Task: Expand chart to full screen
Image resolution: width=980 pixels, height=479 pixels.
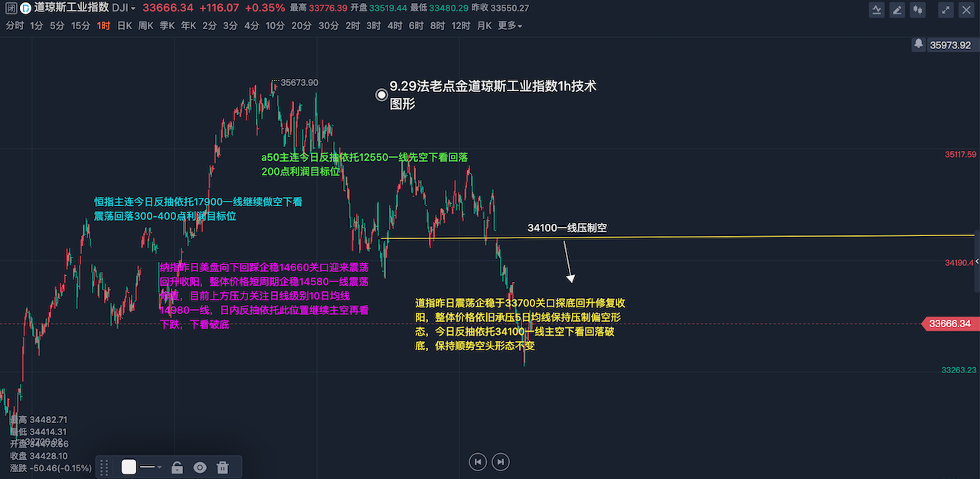Action: (x=946, y=9)
